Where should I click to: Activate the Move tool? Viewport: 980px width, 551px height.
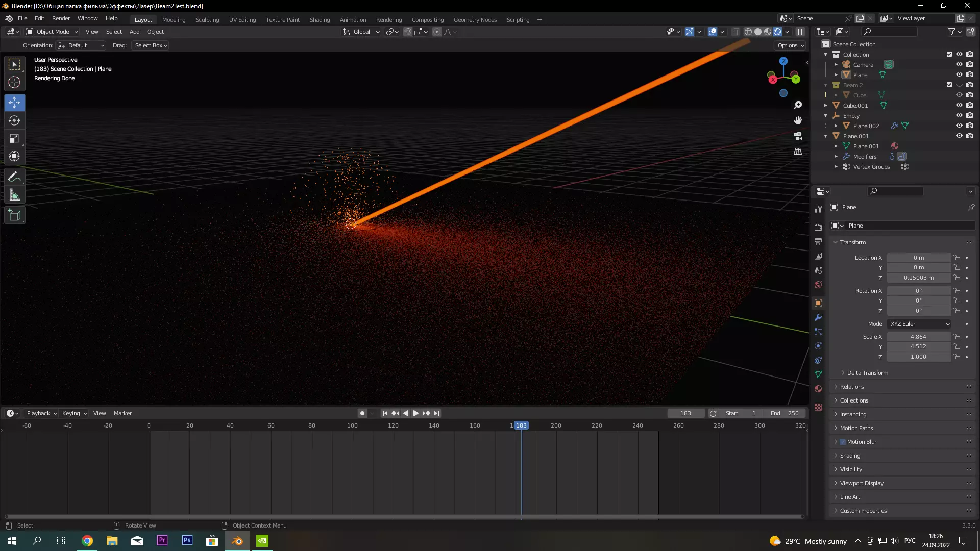point(14,103)
